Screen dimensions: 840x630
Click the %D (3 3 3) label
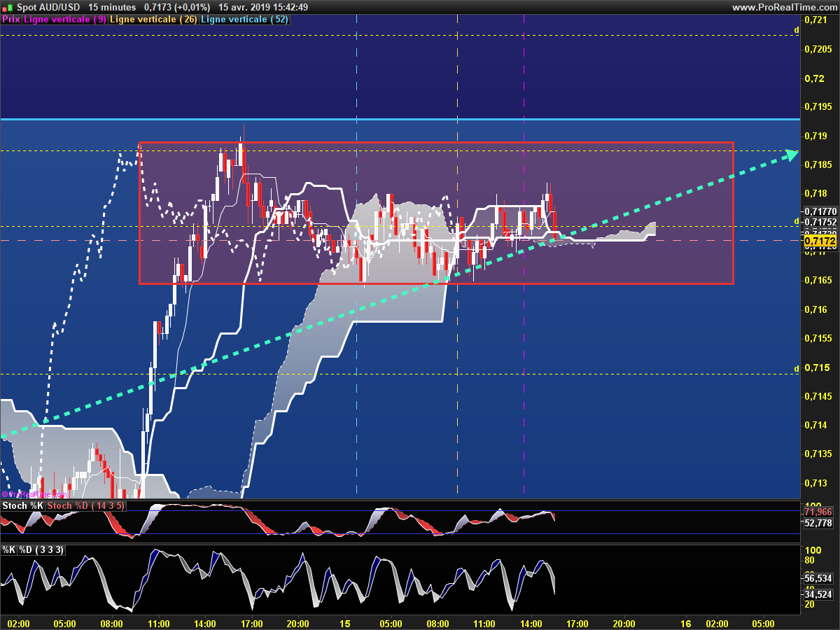pos(41,550)
